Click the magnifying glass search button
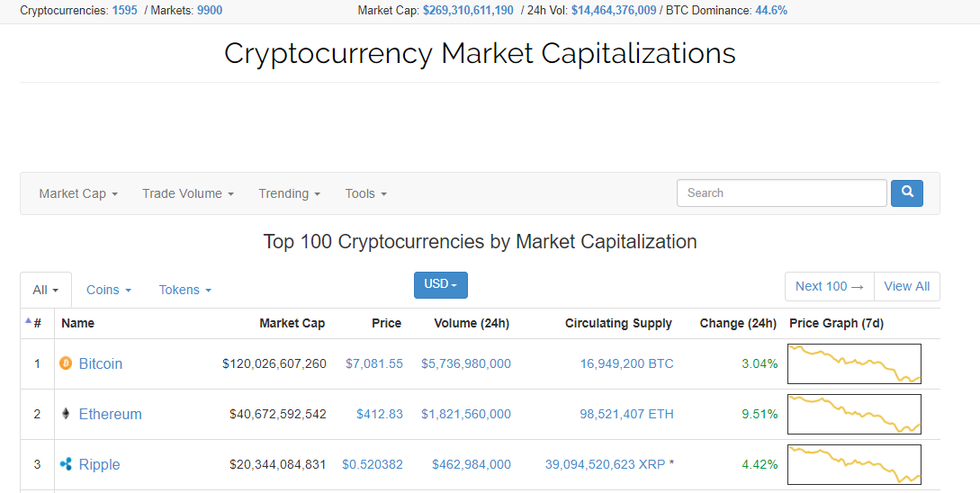 tap(907, 193)
